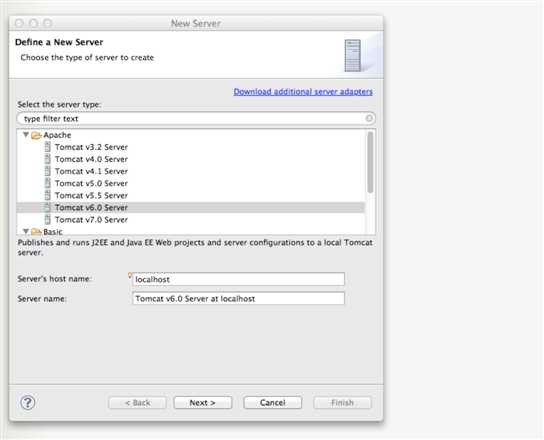Collapse the Basic tree node
Viewport: 544px width, 440px height.
coord(26,231)
